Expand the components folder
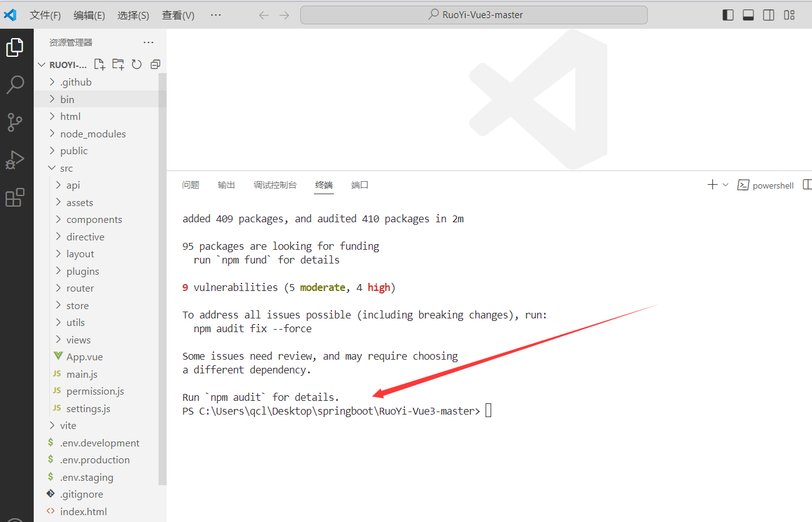812x522 pixels. point(100,219)
